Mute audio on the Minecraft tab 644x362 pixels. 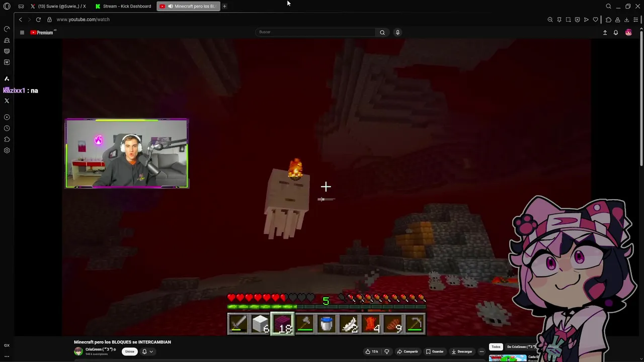[x=170, y=6]
